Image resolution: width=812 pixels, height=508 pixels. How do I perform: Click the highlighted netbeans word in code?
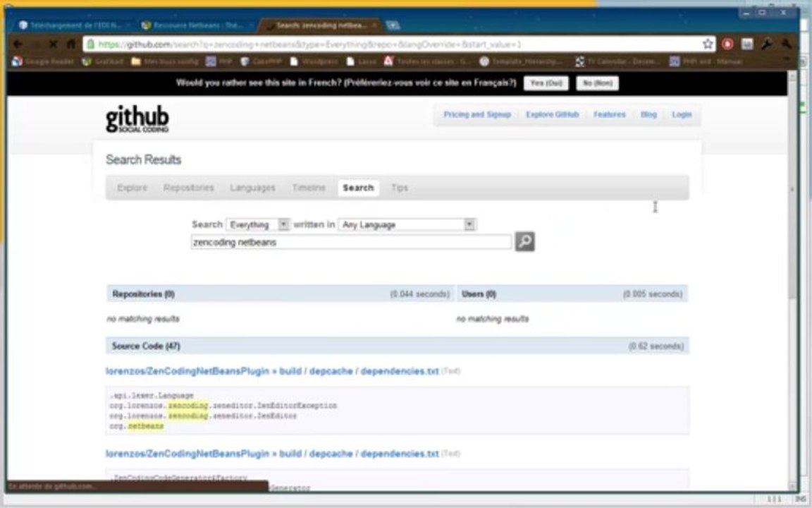pyautogui.click(x=146, y=426)
